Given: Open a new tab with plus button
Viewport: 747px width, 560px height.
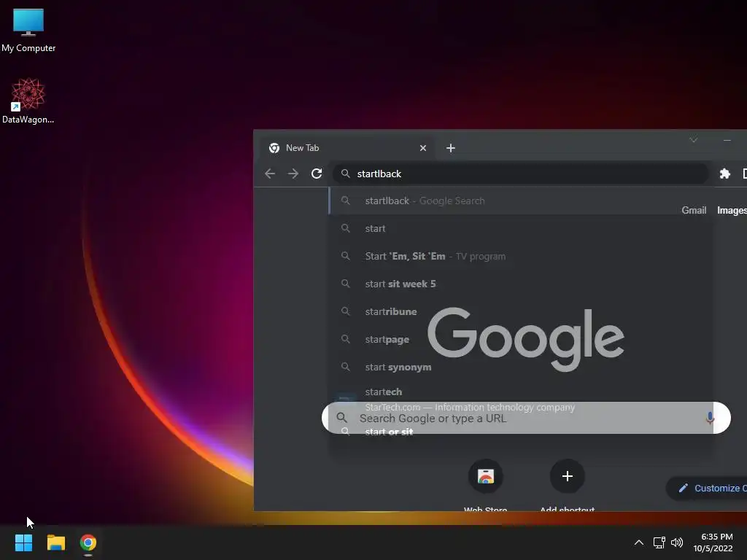Looking at the screenshot, I should tap(451, 148).
